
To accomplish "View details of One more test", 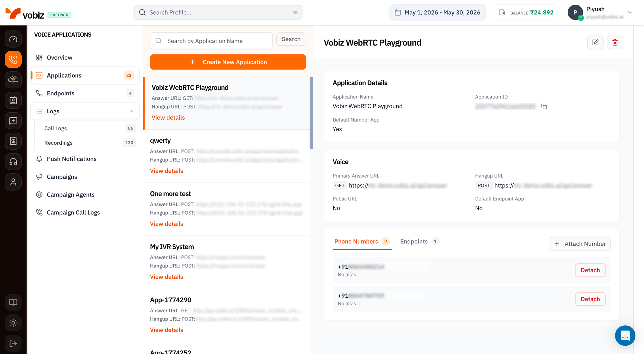I will [166, 224].
